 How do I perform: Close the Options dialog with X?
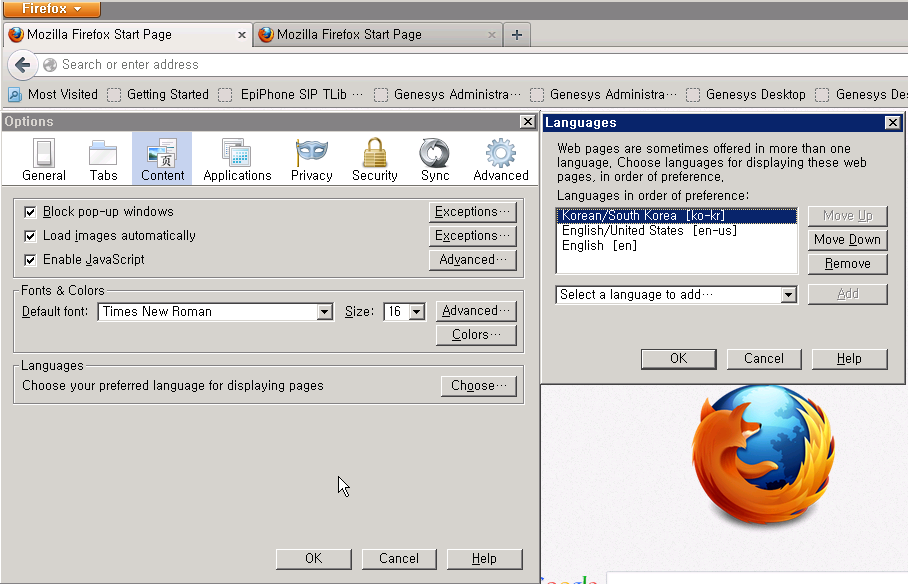[527, 122]
